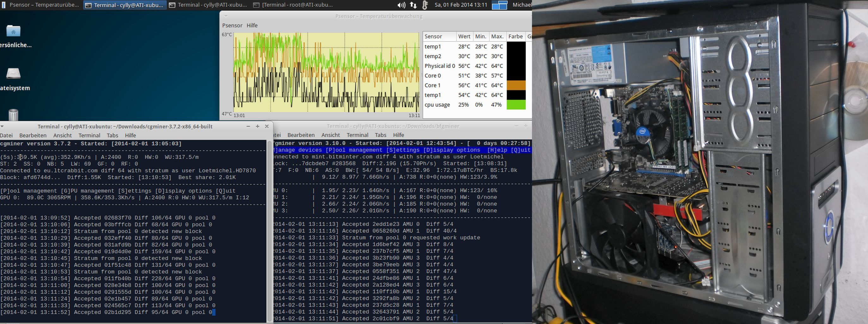The image size is (868, 324).
Task: Open the Hilfe menu in Psensor window
Action: pos(252,25)
